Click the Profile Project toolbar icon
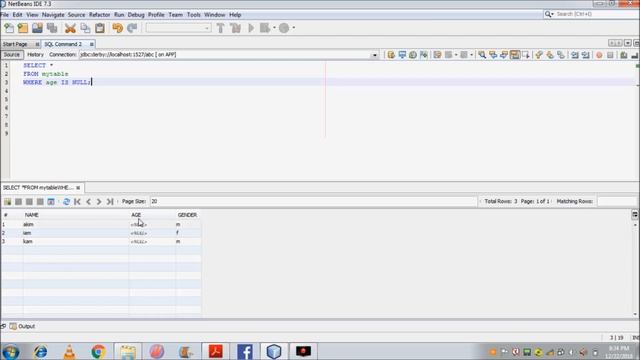Viewport: 640px width, 360px height. pos(284,28)
